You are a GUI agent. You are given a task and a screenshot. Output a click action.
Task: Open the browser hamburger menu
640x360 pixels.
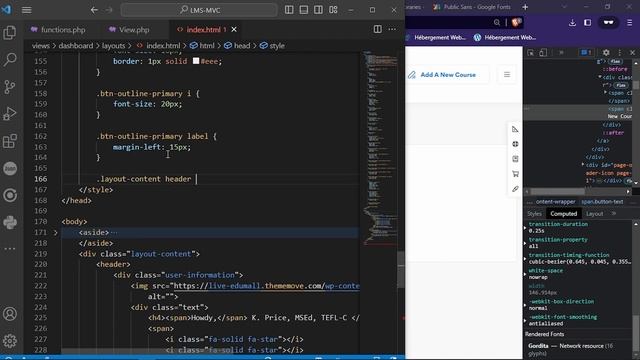(x=630, y=23)
